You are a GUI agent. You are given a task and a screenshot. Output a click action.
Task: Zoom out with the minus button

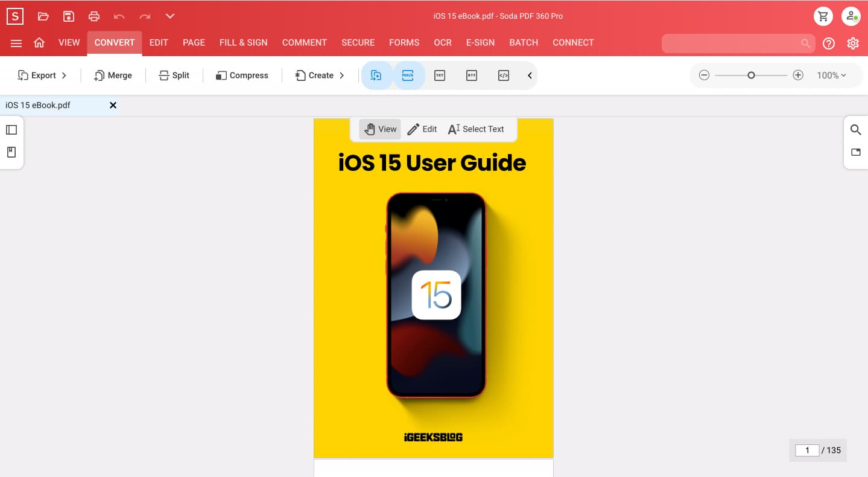[x=704, y=75]
